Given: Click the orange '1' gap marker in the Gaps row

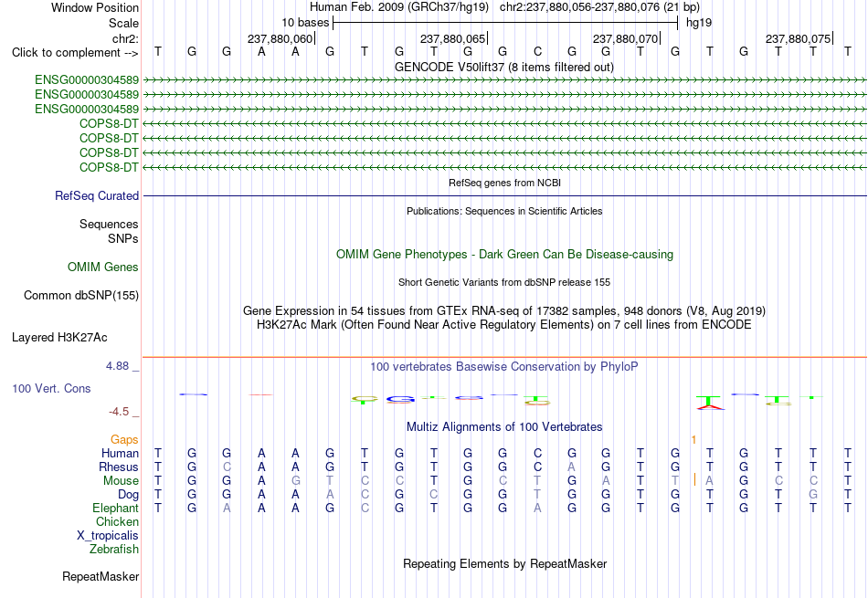Looking at the screenshot, I should point(693,440).
